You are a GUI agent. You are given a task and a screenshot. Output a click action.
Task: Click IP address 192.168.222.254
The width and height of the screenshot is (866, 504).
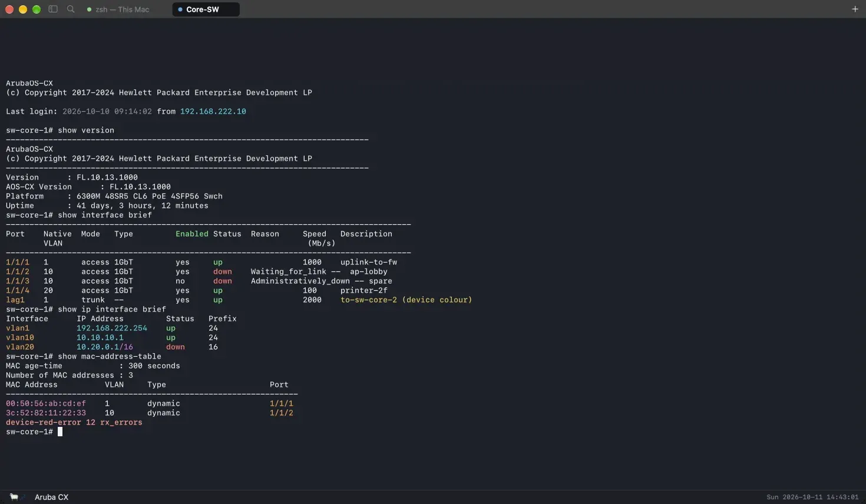pyautogui.click(x=112, y=328)
